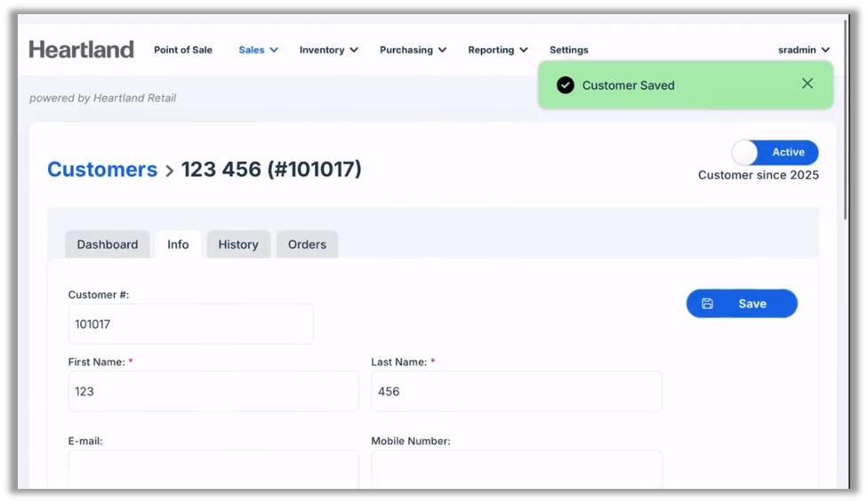The width and height of the screenshot is (868, 503).
Task: Focus the First Name input field
Action: coord(213,391)
